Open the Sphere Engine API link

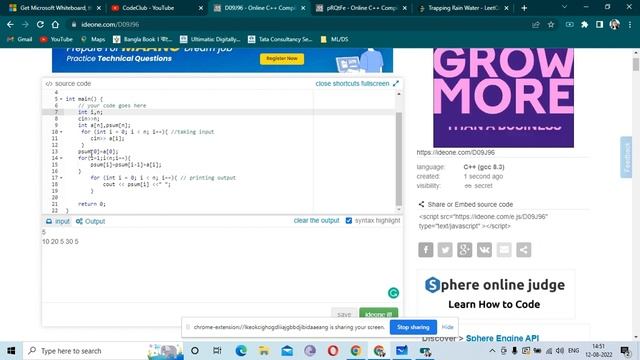pos(502,338)
